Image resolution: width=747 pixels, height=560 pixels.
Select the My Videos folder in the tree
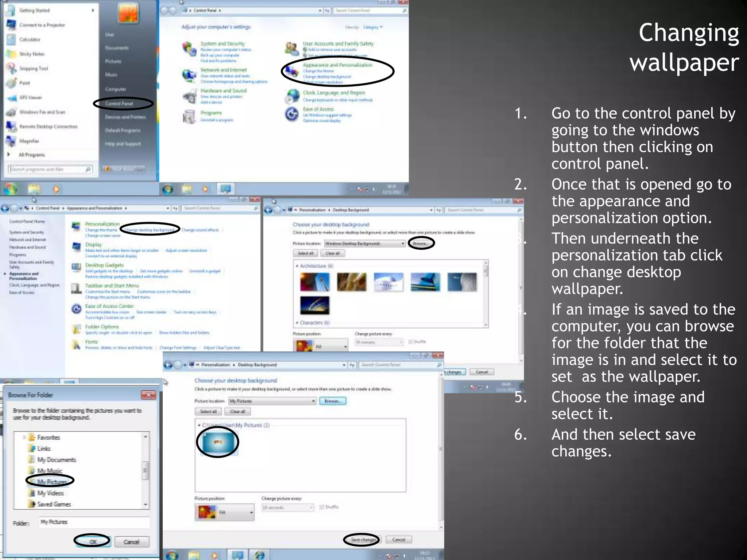coord(50,493)
